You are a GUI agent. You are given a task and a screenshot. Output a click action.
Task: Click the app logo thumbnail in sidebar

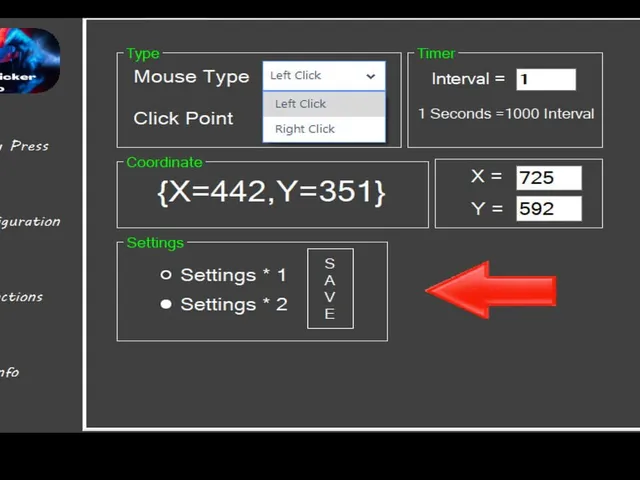coord(29,61)
